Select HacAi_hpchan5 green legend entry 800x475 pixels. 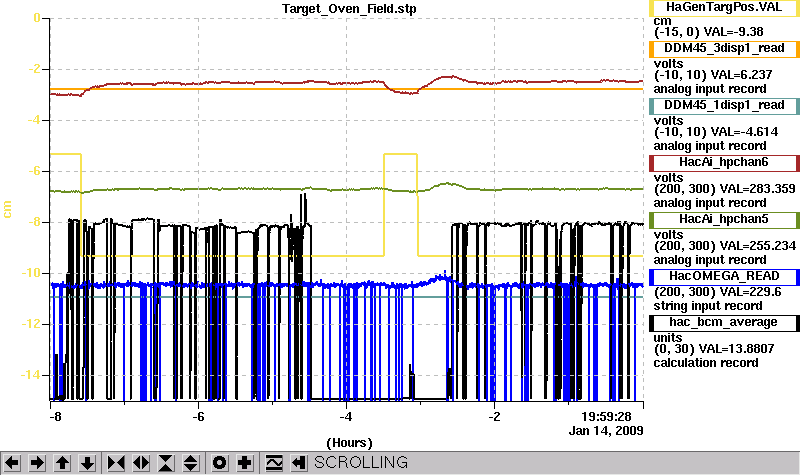(724, 219)
